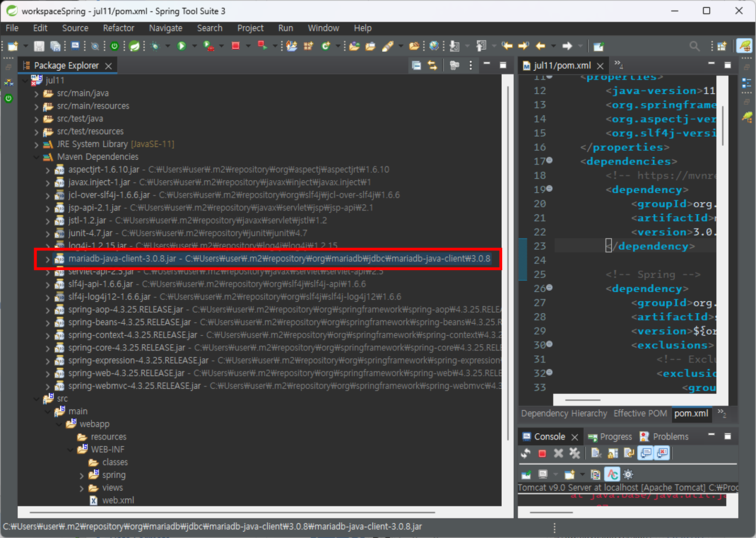The width and height of the screenshot is (756, 538).
Task: Click the pom.xml editor horizontal scrollbar
Action: click(583, 400)
